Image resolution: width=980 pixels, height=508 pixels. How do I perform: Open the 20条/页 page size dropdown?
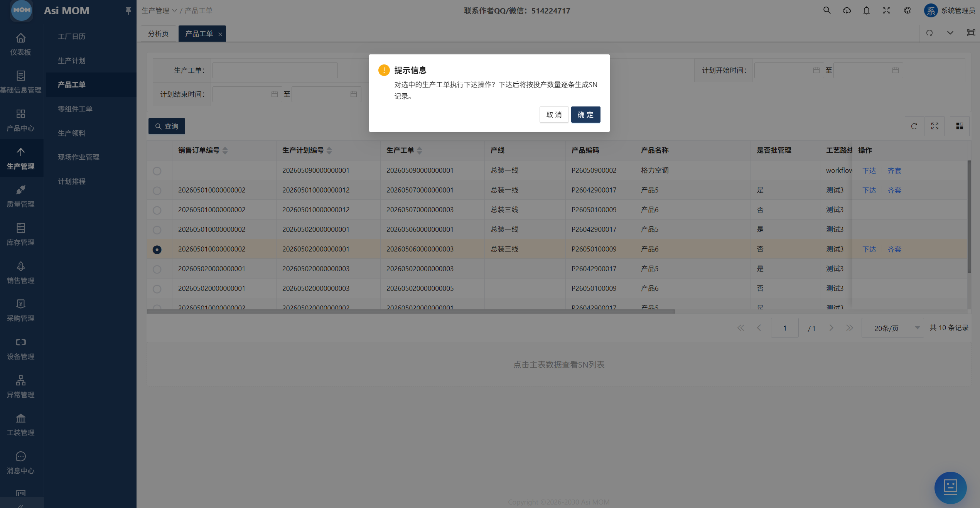892,328
